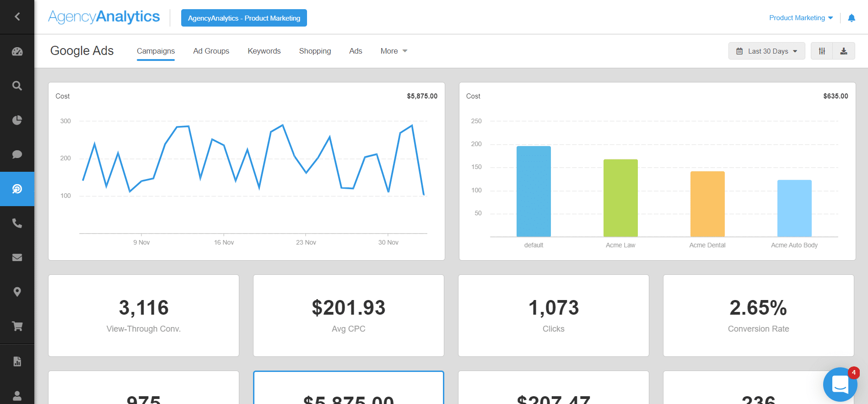
Task: Click the back arrow in sidebar
Action: [x=17, y=17]
